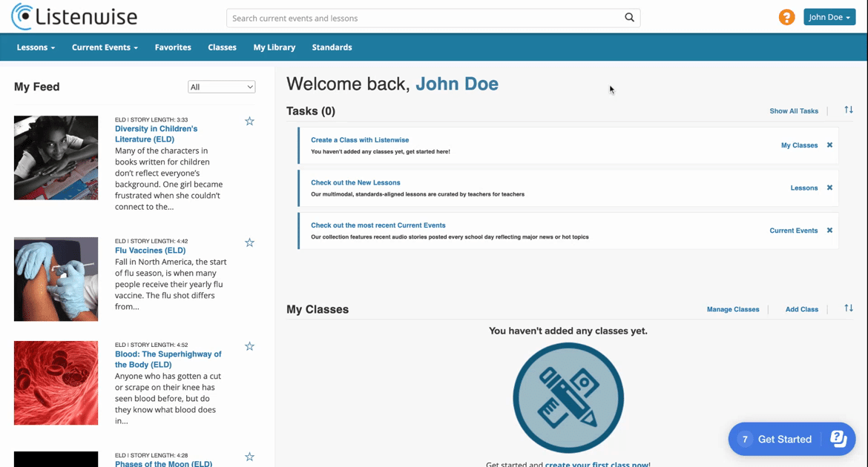Viewport: 868px width, 467px height.
Task: Click the search magnifier icon
Action: point(629,18)
